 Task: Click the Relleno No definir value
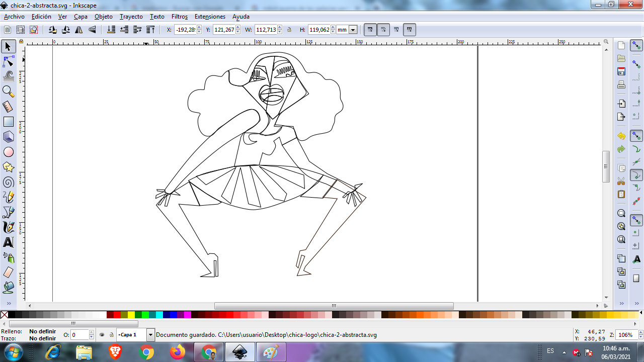42,331
